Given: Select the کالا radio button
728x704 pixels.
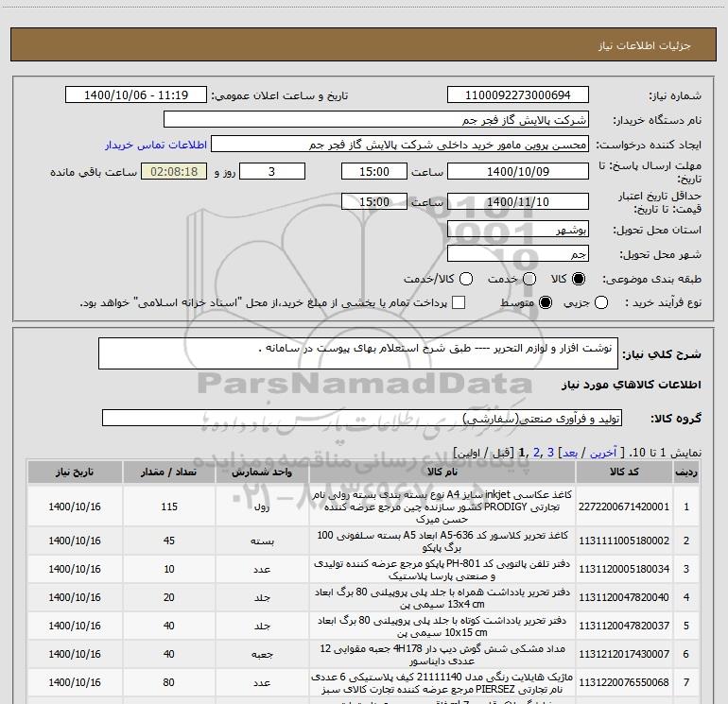Looking at the screenshot, I should [579, 279].
